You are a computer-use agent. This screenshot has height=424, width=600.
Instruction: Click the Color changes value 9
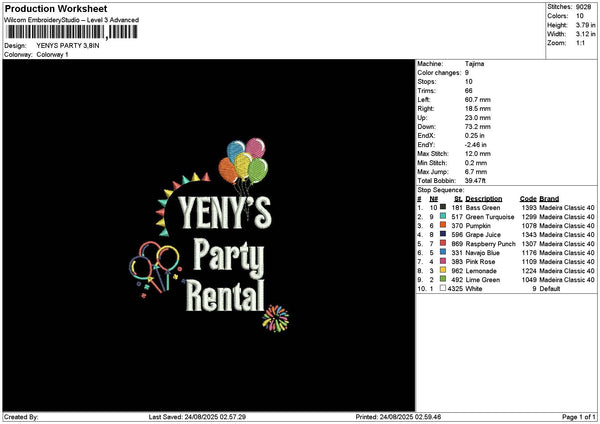[x=467, y=73]
